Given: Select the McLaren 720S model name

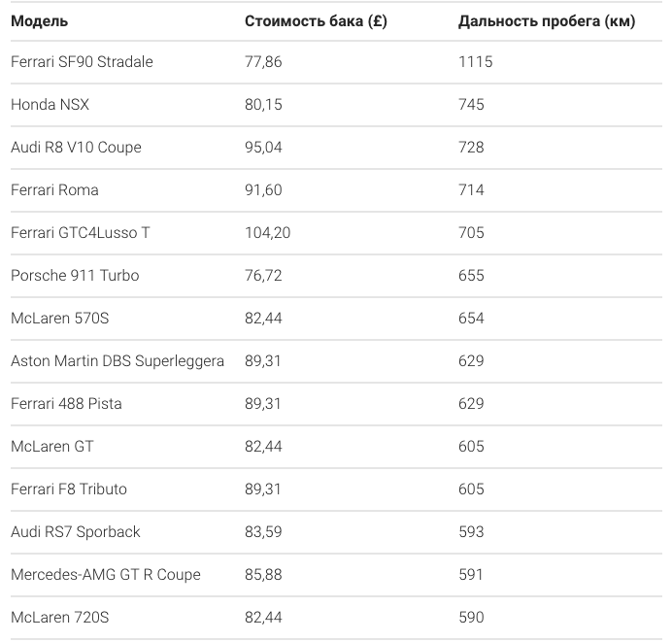Looking at the screenshot, I should pyautogui.click(x=59, y=618).
